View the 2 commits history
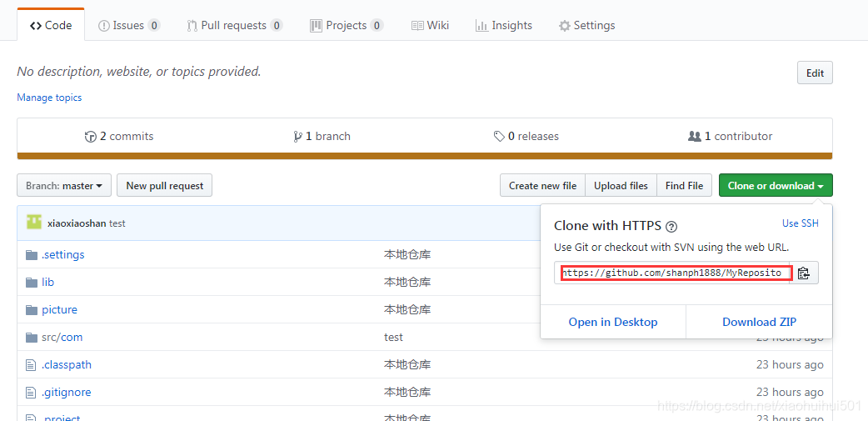The width and height of the screenshot is (868, 421). pos(119,136)
